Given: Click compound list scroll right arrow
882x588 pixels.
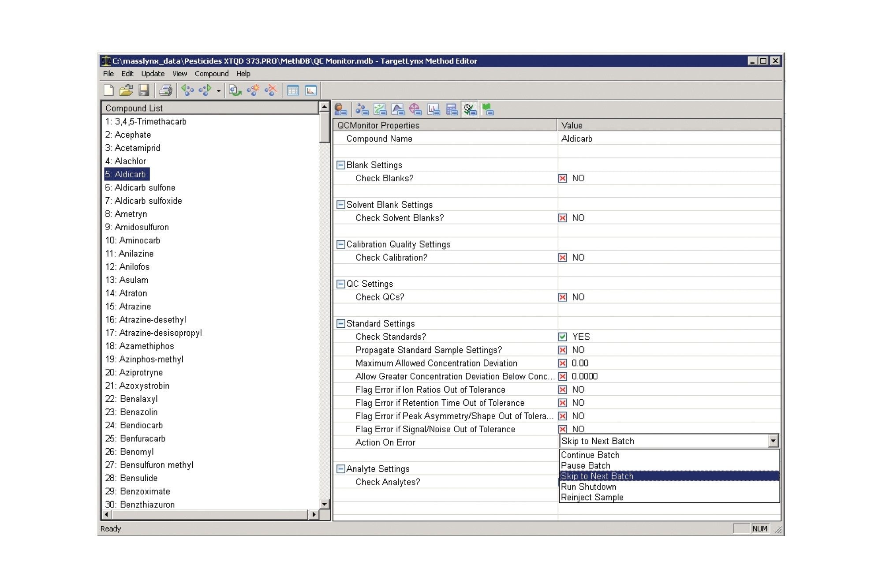Looking at the screenshot, I should tap(314, 514).
